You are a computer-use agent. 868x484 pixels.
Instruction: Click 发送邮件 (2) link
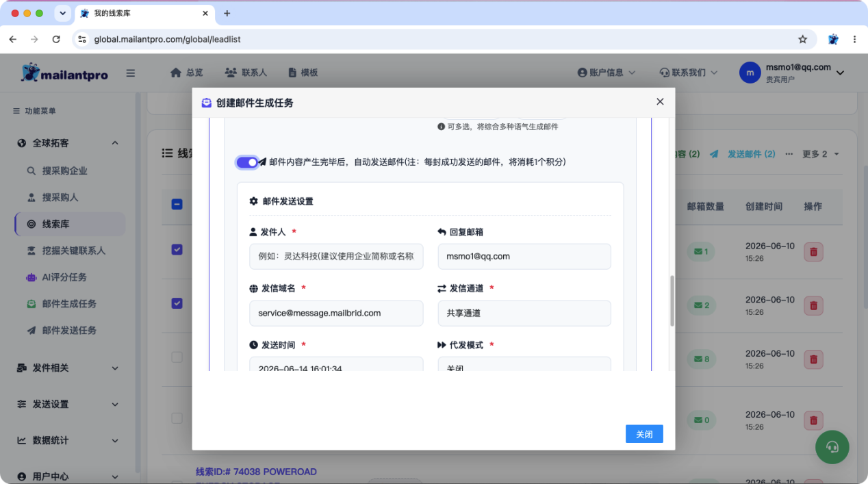click(743, 154)
